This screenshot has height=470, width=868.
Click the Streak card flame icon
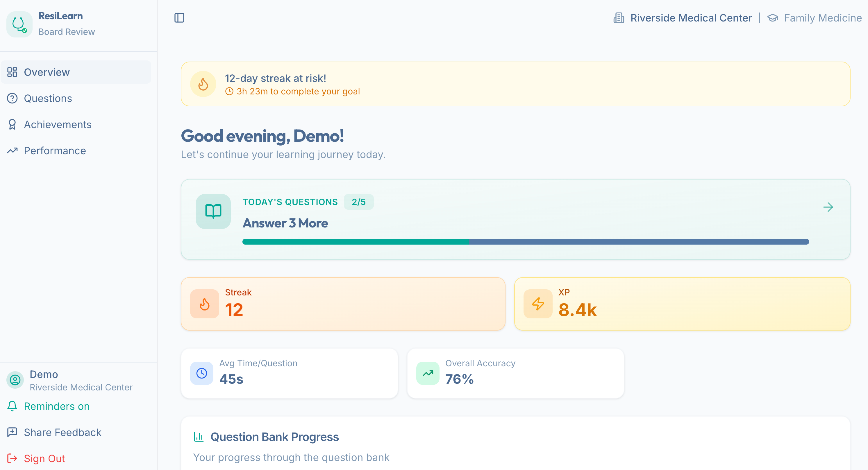[x=205, y=304]
